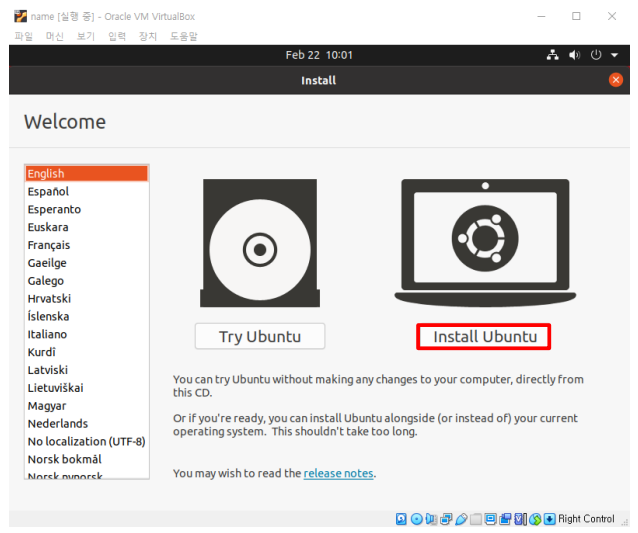Click the laptop illustration above Install Ubuntu
This screenshot has width=638, height=533.
coord(485,243)
